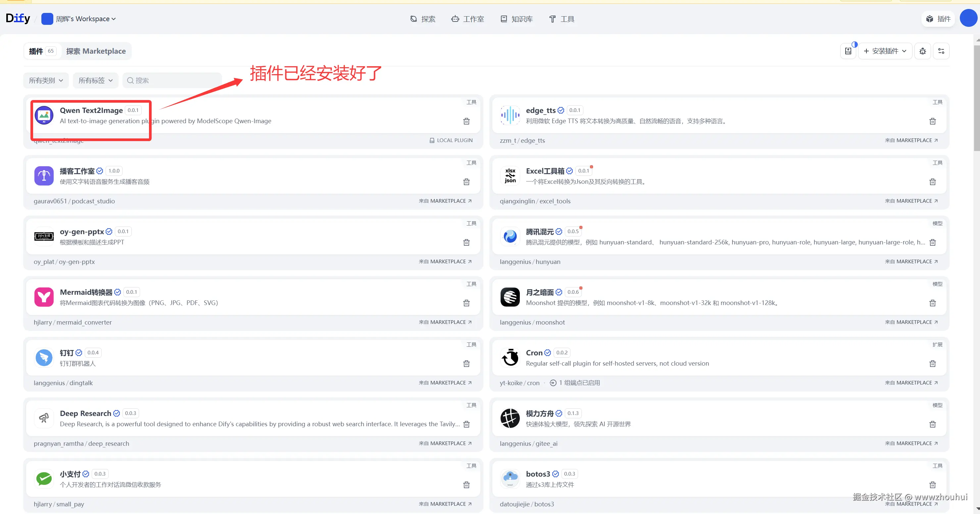The width and height of the screenshot is (980, 514).
Task: Open 工具 in top navigation
Action: click(x=562, y=19)
